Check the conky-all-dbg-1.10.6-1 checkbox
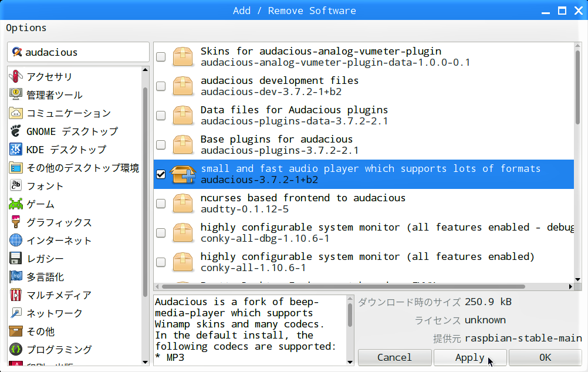 161,232
